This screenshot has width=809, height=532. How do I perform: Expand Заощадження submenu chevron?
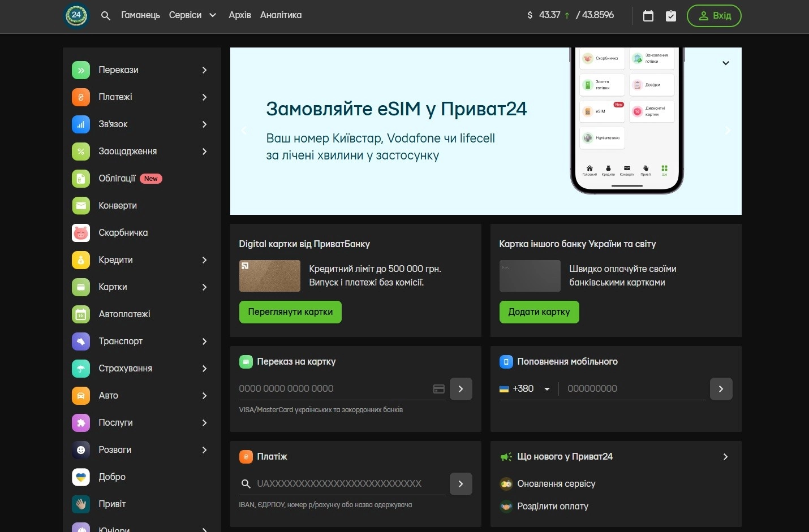pyautogui.click(x=204, y=152)
